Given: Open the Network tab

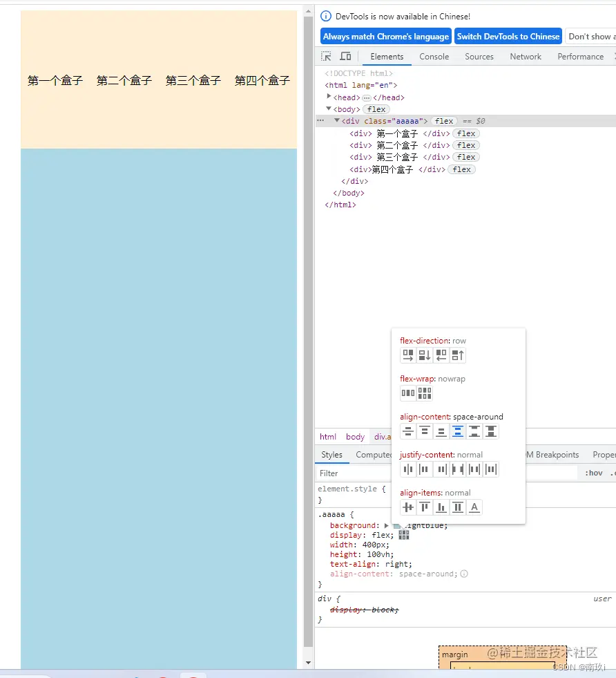Looking at the screenshot, I should pos(526,57).
